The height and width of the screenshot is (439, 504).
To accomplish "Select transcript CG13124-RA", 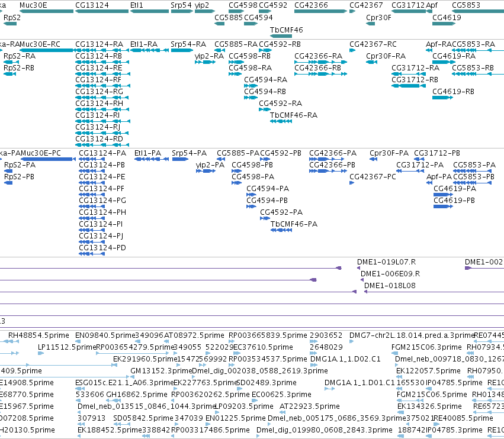I will point(99,44).
